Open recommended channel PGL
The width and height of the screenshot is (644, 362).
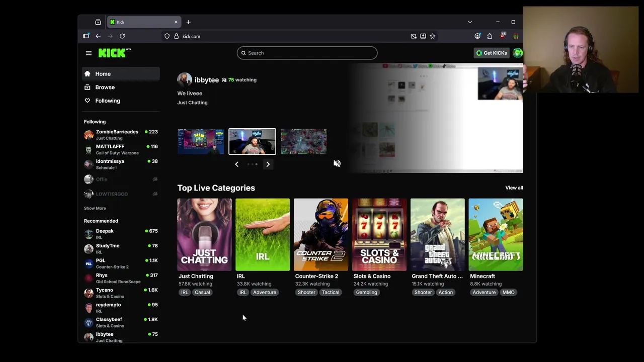pyautogui.click(x=121, y=263)
